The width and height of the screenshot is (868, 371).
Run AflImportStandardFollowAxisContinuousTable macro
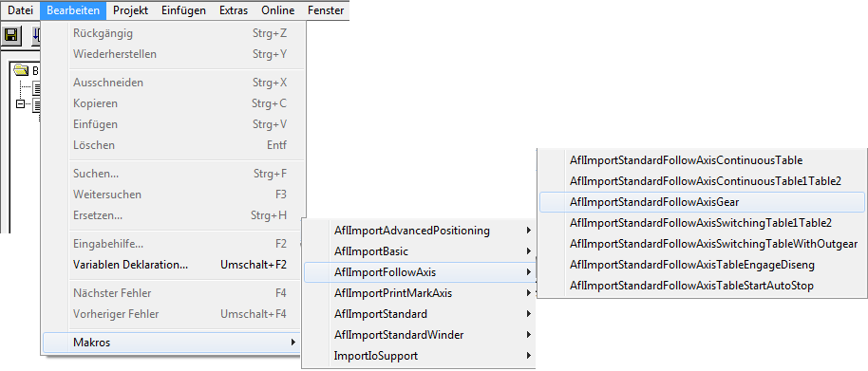(702, 160)
